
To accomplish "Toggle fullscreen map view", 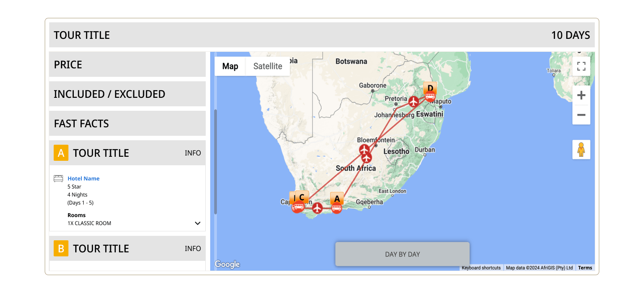I will [581, 67].
